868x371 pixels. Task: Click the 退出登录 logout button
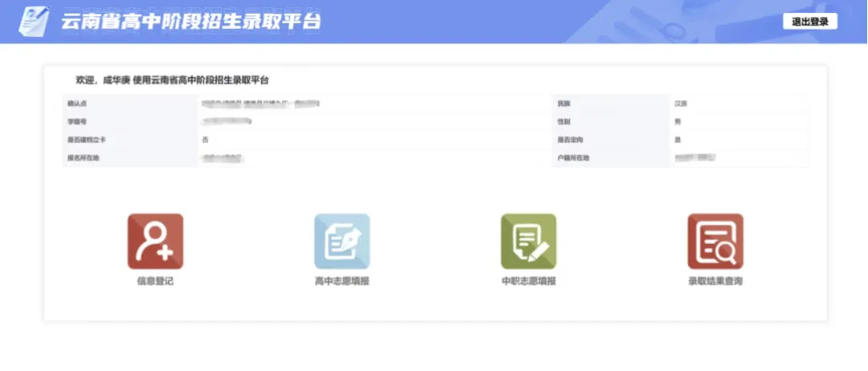click(x=810, y=22)
